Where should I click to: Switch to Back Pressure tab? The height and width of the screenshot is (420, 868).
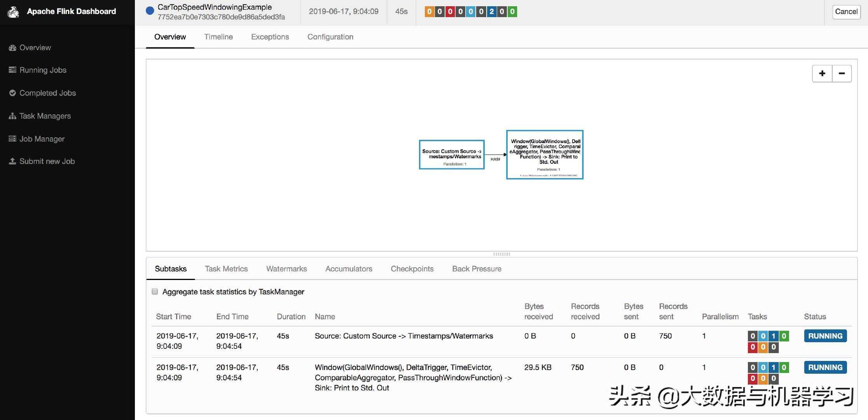coord(477,269)
